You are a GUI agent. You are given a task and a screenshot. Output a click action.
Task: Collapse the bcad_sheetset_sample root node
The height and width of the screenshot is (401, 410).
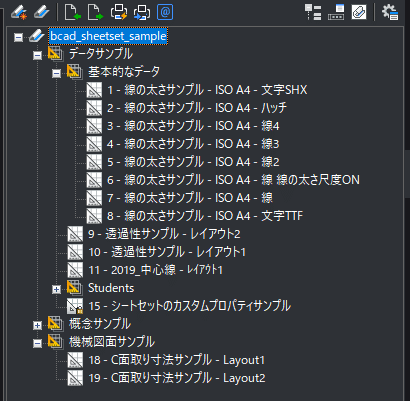coord(18,37)
